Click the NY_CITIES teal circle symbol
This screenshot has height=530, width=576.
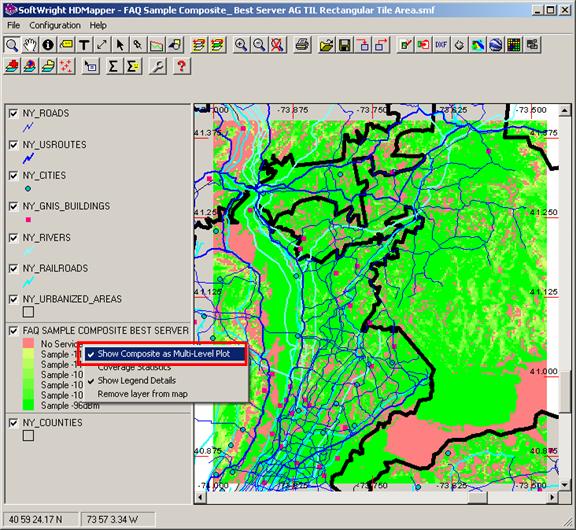coord(28,189)
